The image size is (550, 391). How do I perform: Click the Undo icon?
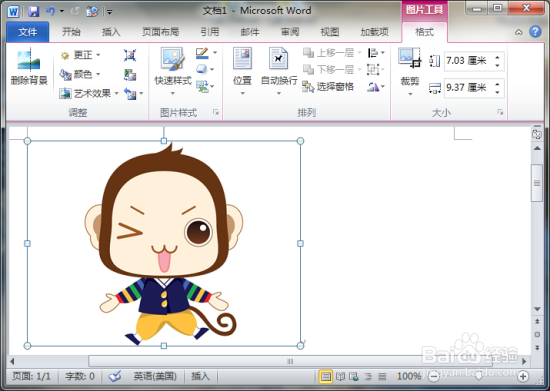(x=50, y=11)
